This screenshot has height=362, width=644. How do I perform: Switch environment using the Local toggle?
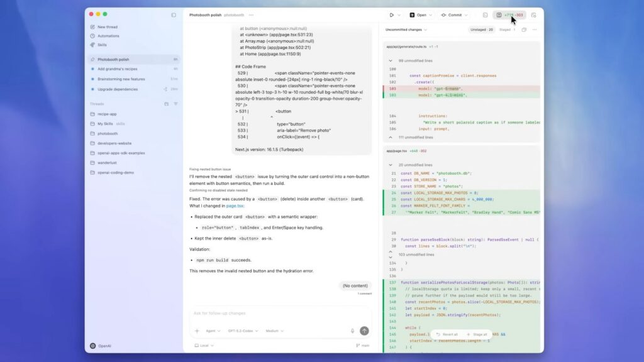pyautogui.click(x=204, y=345)
